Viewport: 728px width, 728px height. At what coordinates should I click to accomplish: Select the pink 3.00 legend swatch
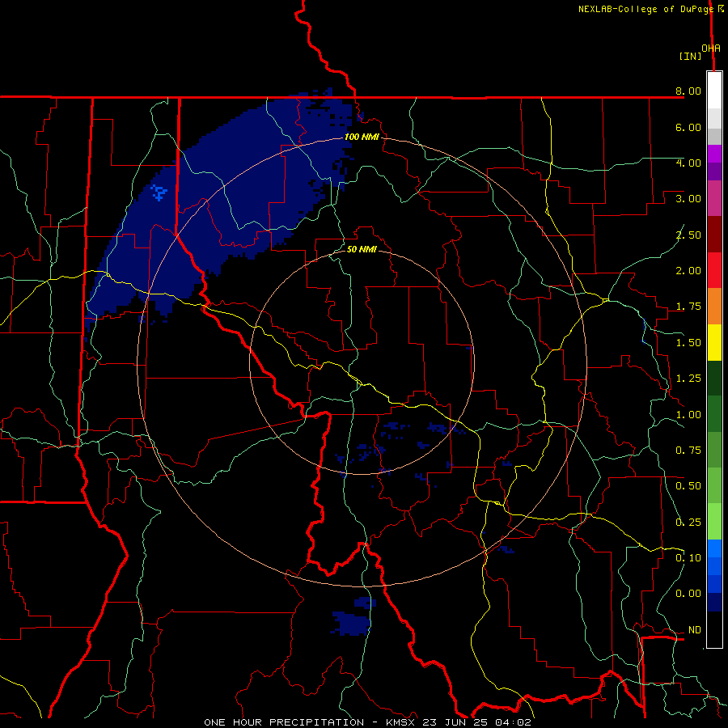click(x=714, y=199)
